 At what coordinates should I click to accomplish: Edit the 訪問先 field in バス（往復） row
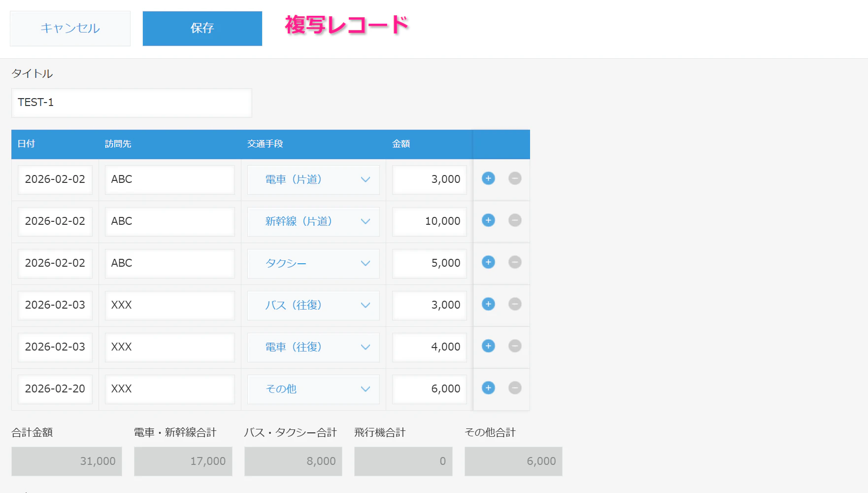point(170,305)
